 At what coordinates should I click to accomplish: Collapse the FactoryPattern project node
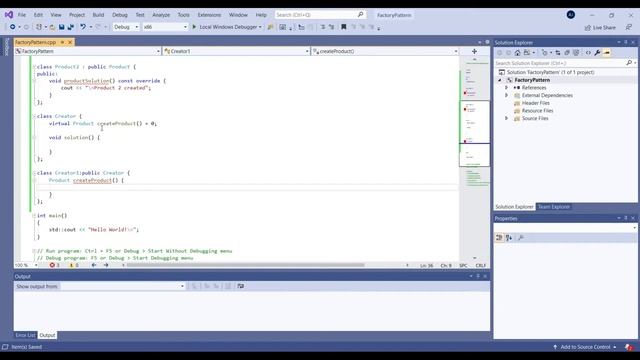tap(500, 80)
